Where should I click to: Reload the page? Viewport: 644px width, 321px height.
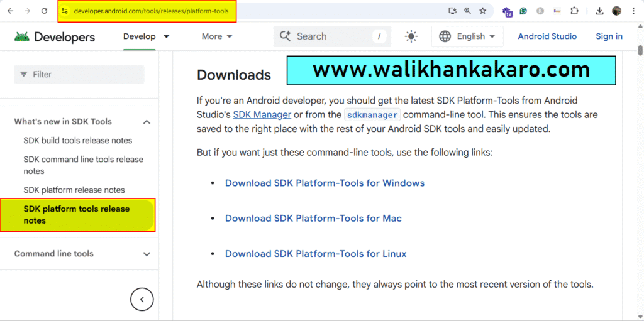click(45, 11)
